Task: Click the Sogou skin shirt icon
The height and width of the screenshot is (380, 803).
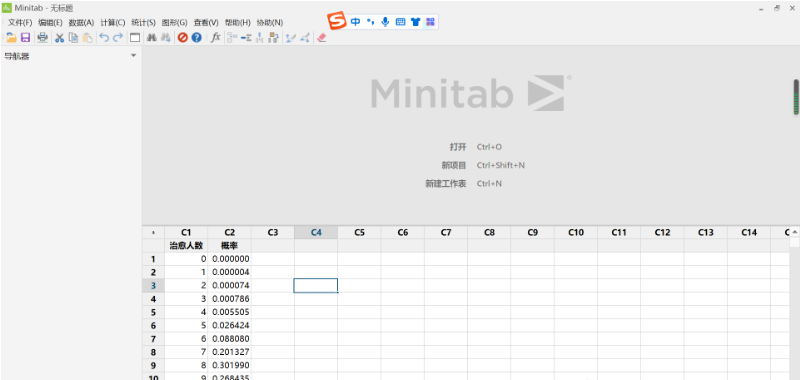Action: coord(415,22)
